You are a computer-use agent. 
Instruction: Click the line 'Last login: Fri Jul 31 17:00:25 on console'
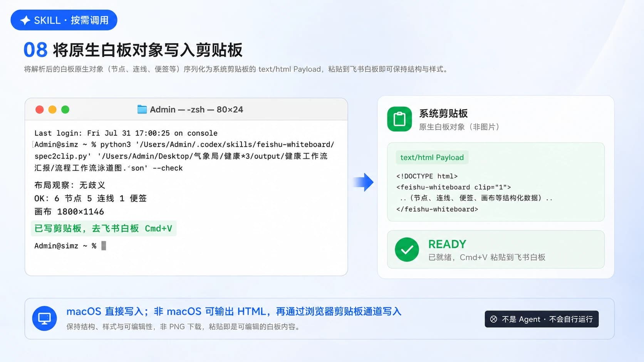coord(126,133)
